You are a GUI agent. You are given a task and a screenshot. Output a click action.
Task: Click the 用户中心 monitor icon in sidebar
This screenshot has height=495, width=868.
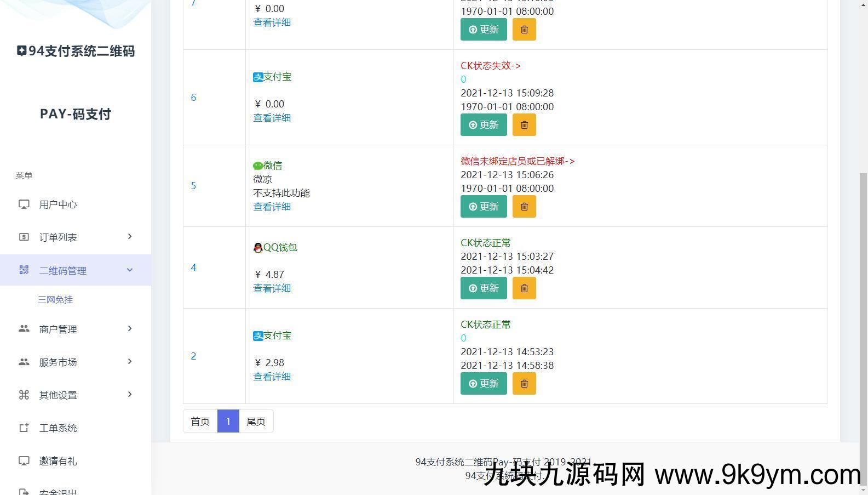pyautogui.click(x=24, y=204)
